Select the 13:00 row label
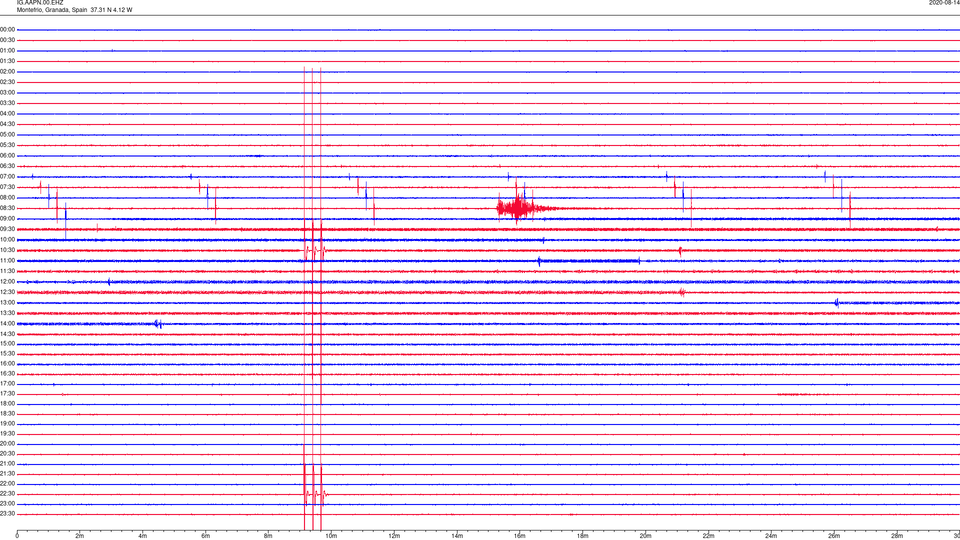The image size is (960, 540). (x=8, y=302)
